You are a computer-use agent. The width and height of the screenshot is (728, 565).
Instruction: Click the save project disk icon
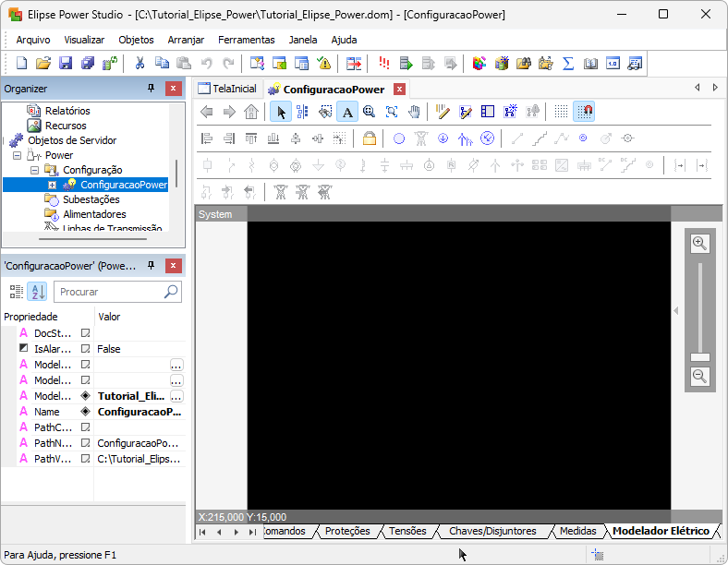(66, 64)
